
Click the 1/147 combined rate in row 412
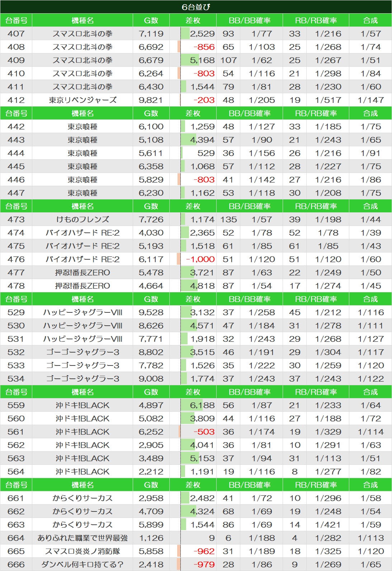(x=370, y=100)
